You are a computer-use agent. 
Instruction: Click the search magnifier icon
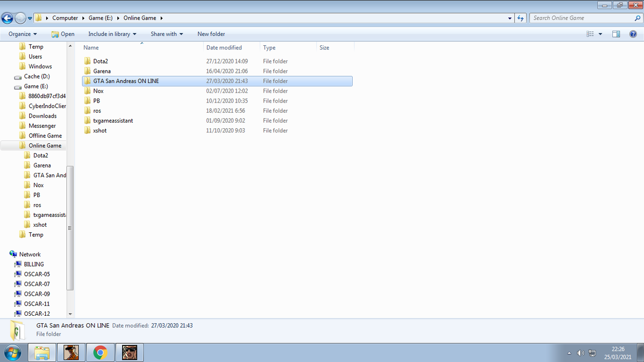click(638, 18)
